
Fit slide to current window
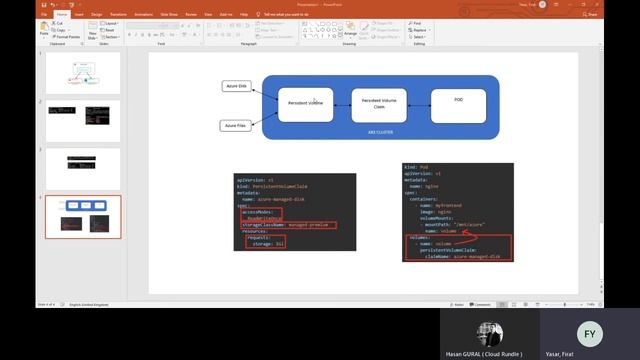pyautogui.click(x=600, y=304)
